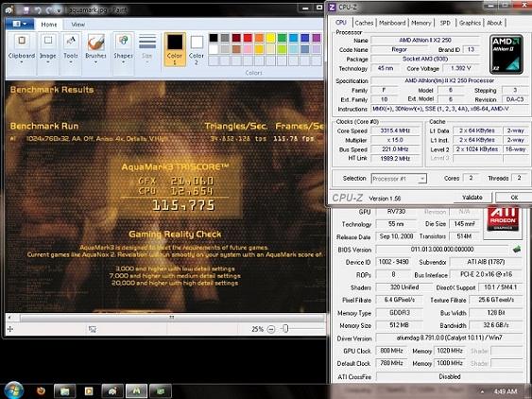Click the Core Speed value 3315.4 MHz

tap(396, 130)
